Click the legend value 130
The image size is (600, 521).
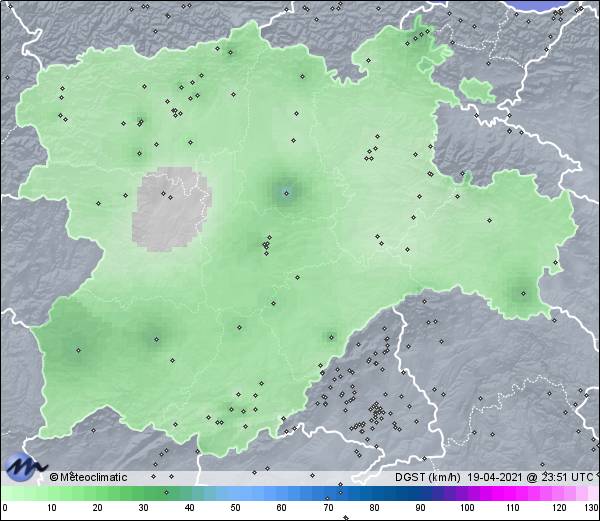click(592, 508)
